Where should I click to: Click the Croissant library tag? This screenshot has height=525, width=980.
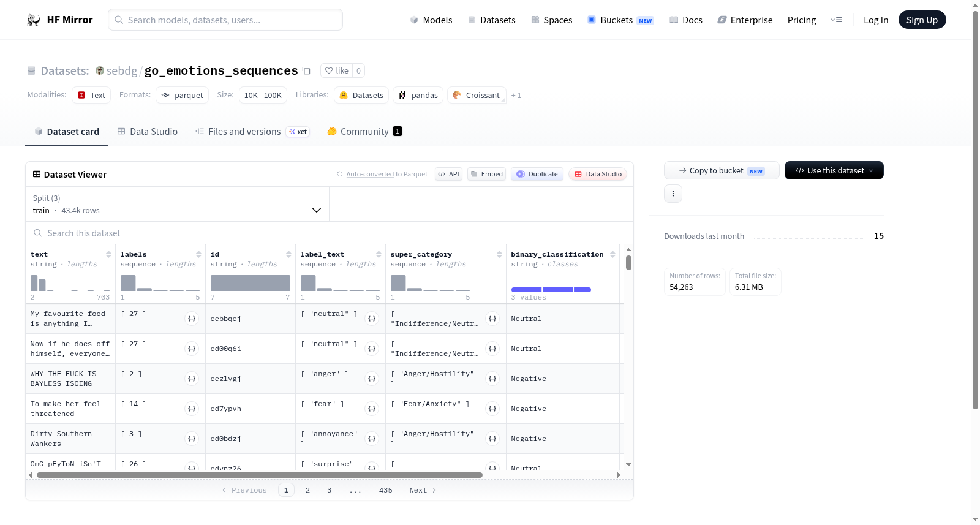click(477, 95)
